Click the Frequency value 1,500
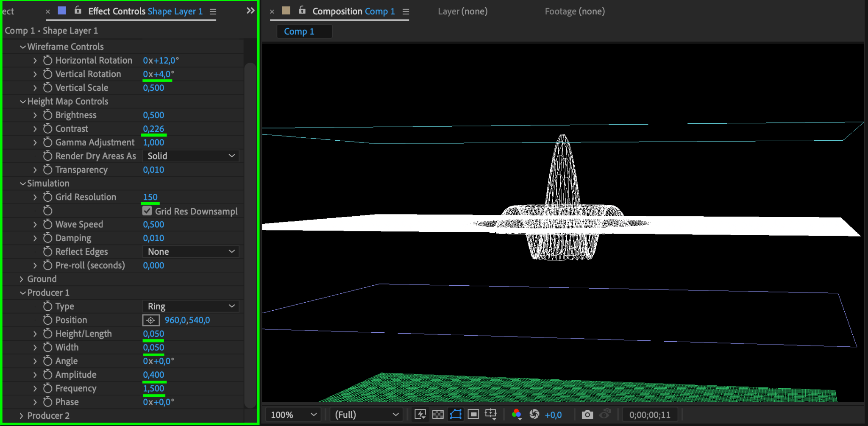 coord(153,388)
